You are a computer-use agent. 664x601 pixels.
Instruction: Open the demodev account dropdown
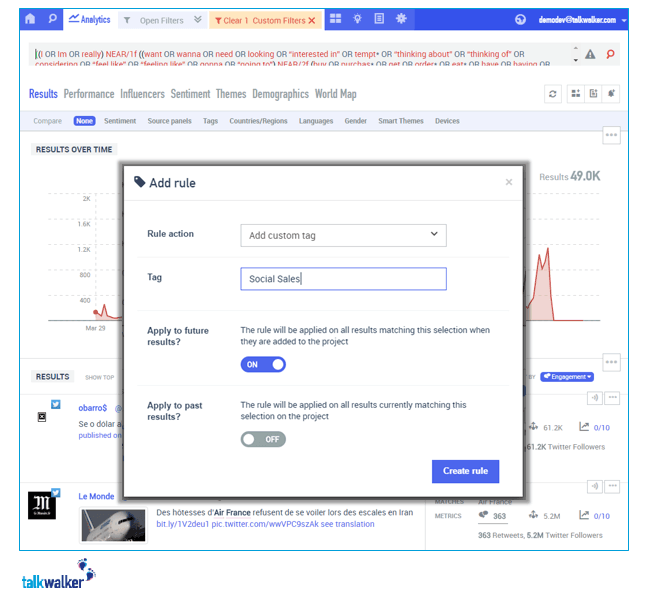[624, 20]
